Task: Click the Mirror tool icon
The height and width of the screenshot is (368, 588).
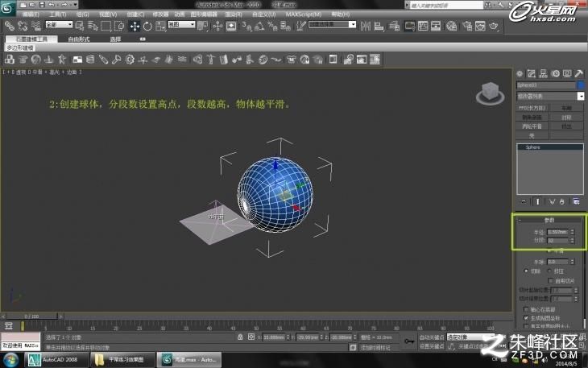Action: 365,26
